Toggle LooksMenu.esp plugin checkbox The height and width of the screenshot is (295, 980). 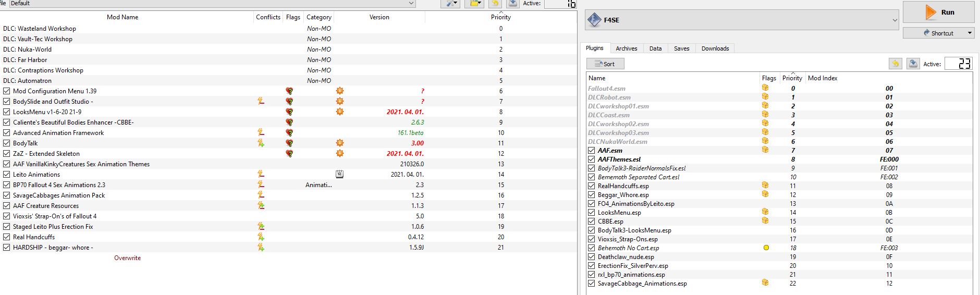591,213
